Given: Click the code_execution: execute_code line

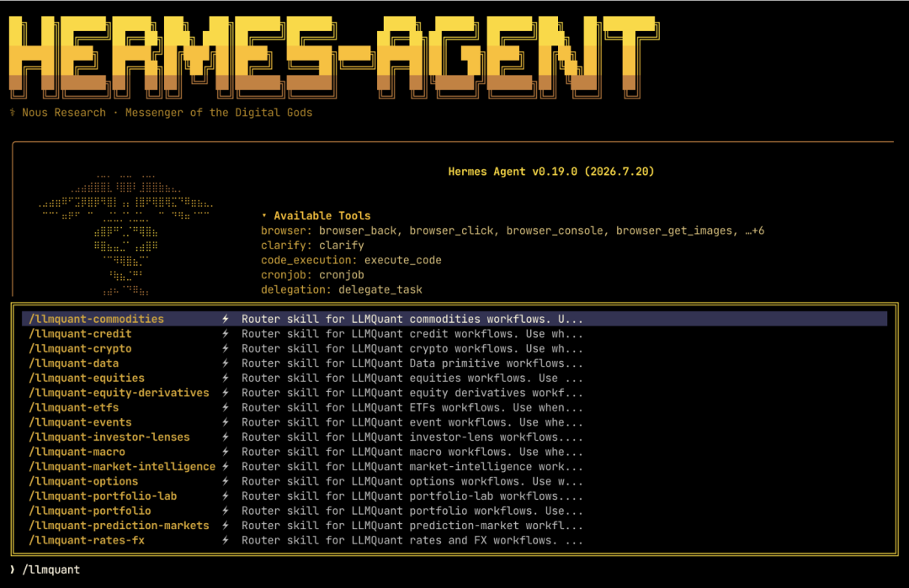Looking at the screenshot, I should [351, 260].
